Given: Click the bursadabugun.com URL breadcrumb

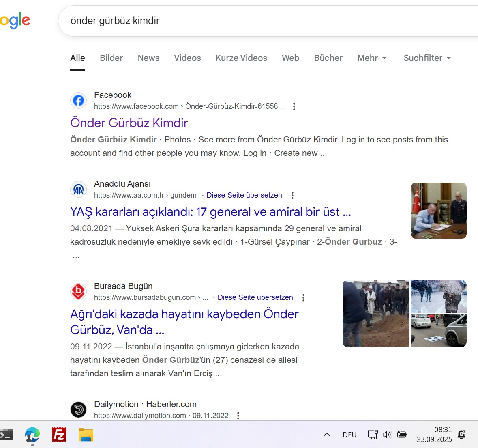Looking at the screenshot, I should click(151, 297).
